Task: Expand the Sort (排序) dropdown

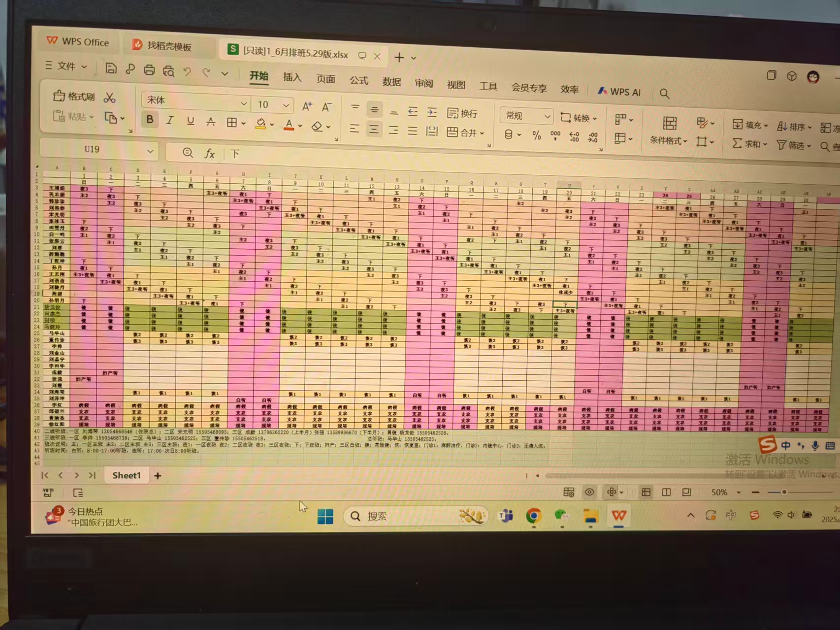Action: (809, 127)
